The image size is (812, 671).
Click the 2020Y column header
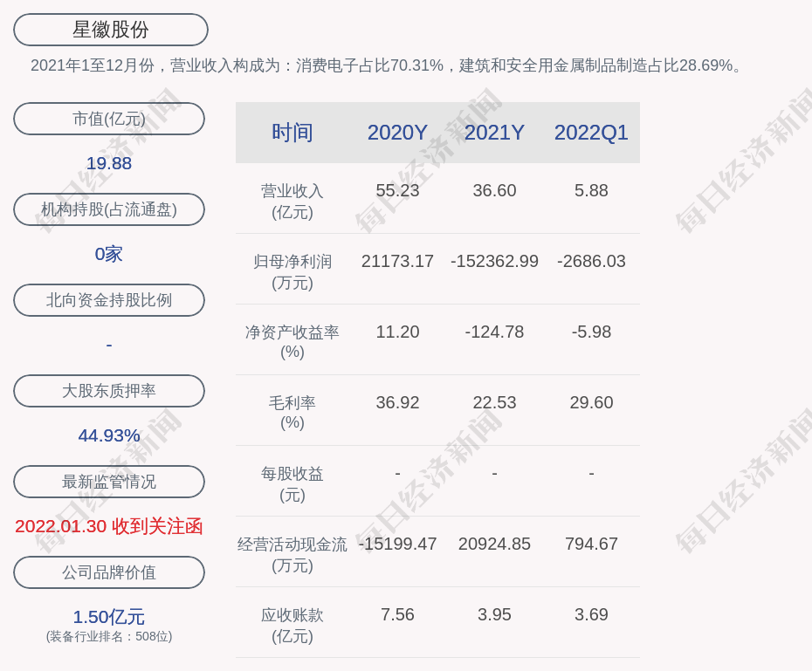(x=397, y=133)
